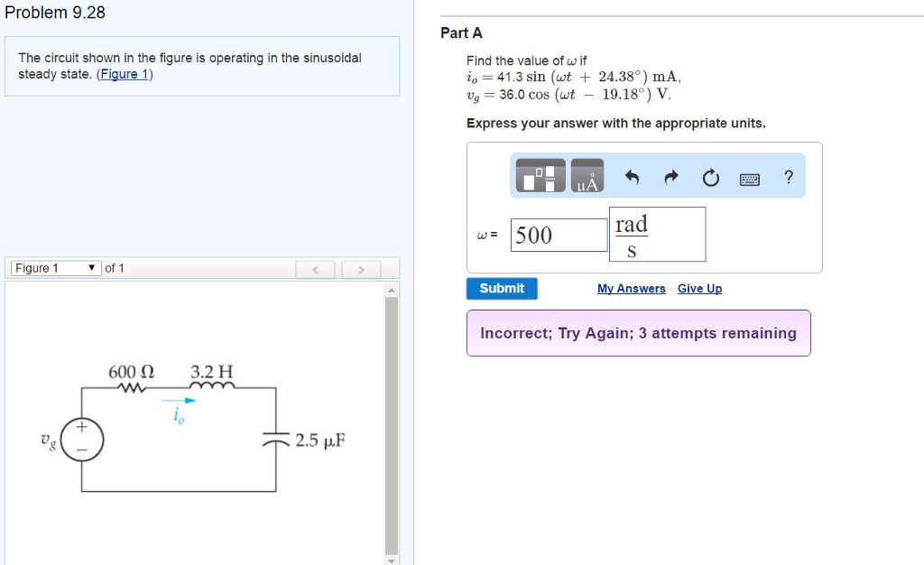Go to previous figure arrow
This screenshot has height=565, width=924.
pos(315,269)
